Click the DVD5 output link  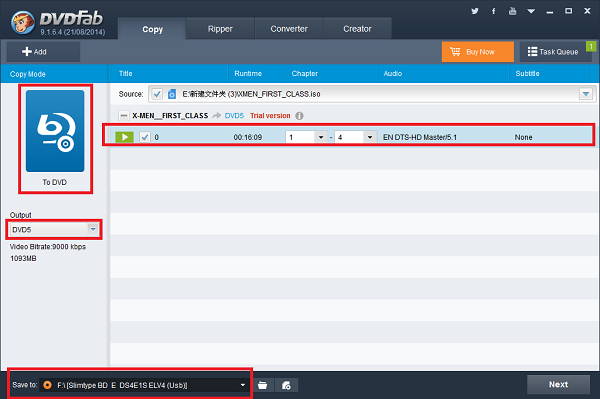[x=234, y=116]
